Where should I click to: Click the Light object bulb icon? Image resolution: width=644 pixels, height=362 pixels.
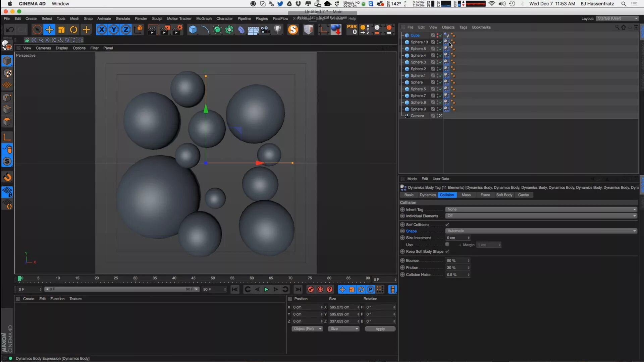point(278,30)
